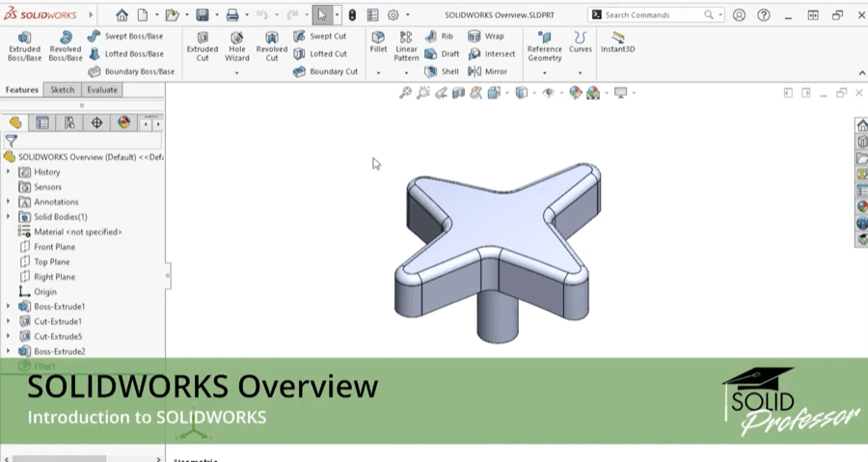Screen dimensions: 868x462
Task: Select the Swept Cut tool
Action: [320, 36]
